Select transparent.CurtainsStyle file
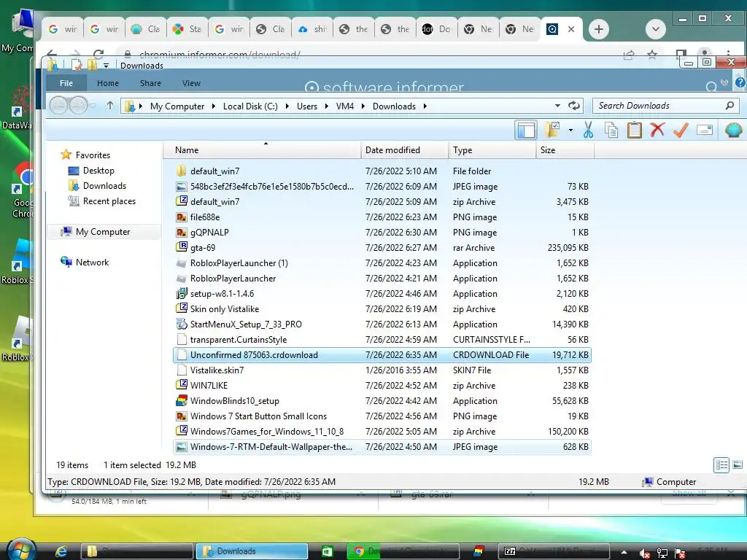The image size is (747, 560). click(x=382, y=340)
